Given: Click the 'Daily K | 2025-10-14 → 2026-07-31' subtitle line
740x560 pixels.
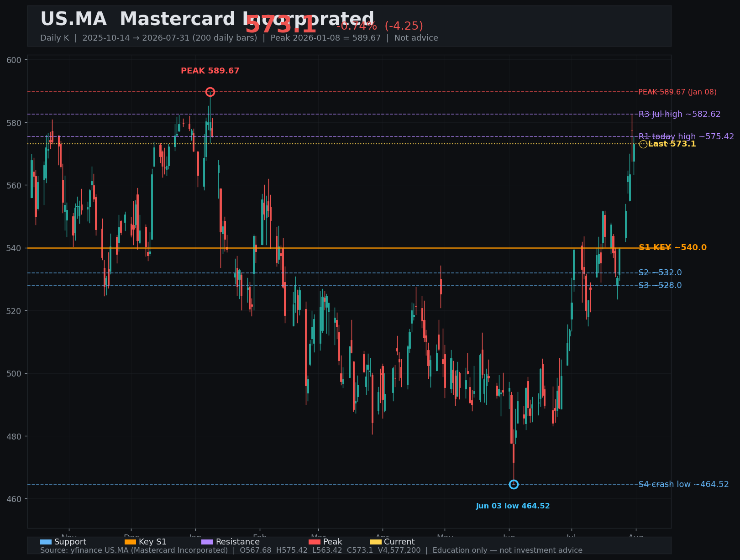Looking at the screenshot, I should 239,38.
